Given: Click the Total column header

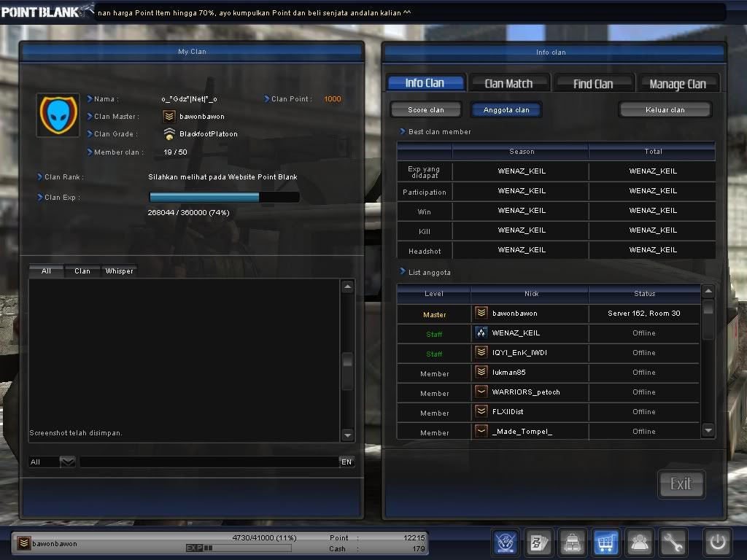Looking at the screenshot, I should point(653,152).
